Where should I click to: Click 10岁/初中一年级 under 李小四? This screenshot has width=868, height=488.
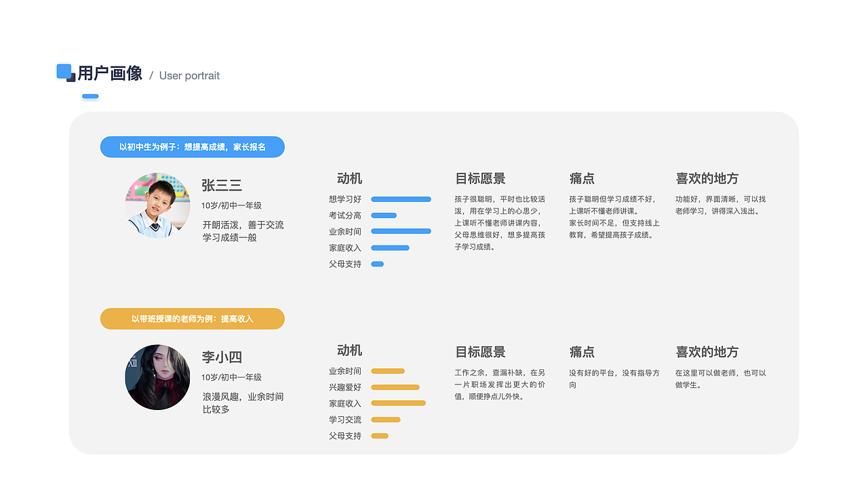click(231, 377)
